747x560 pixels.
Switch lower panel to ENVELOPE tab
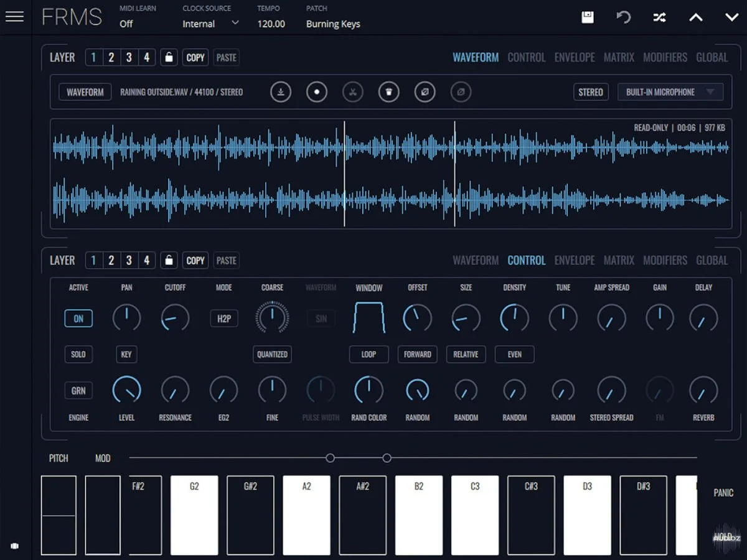point(575,260)
